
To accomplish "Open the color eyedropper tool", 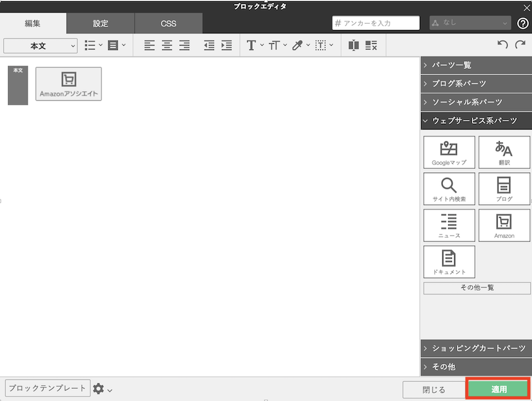I will point(300,45).
